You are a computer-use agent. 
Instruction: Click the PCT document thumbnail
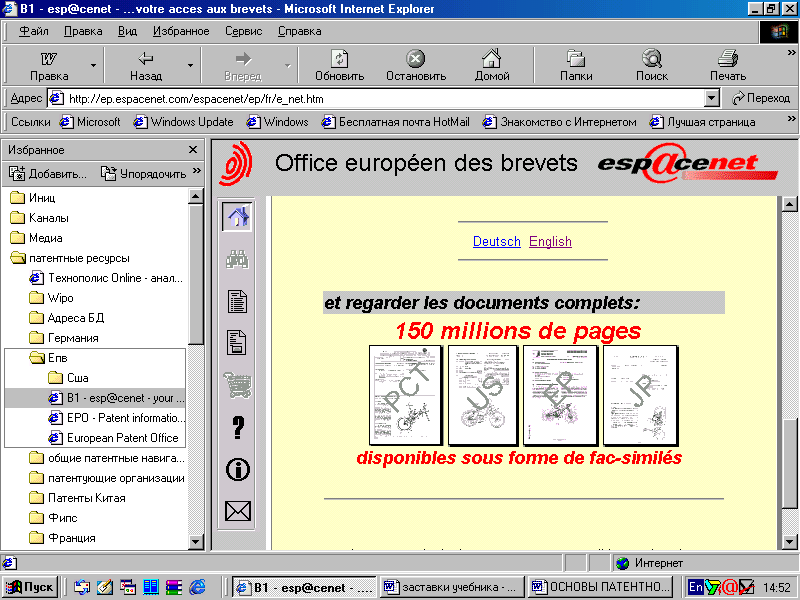(x=406, y=395)
